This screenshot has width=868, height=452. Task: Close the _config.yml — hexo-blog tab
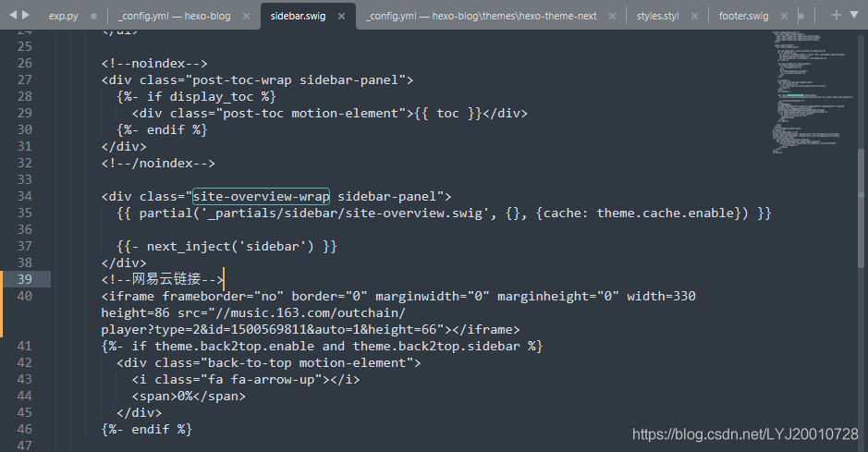(246, 16)
